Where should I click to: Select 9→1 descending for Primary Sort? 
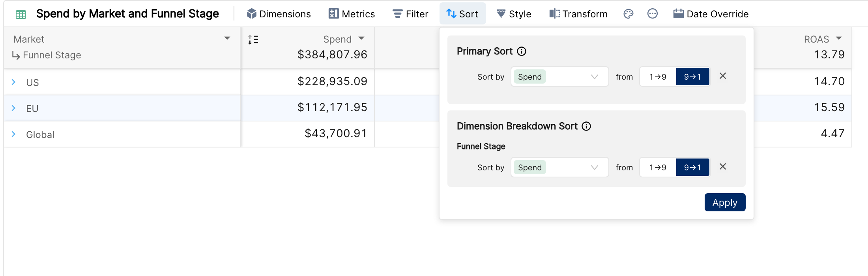(x=693, y=76)
